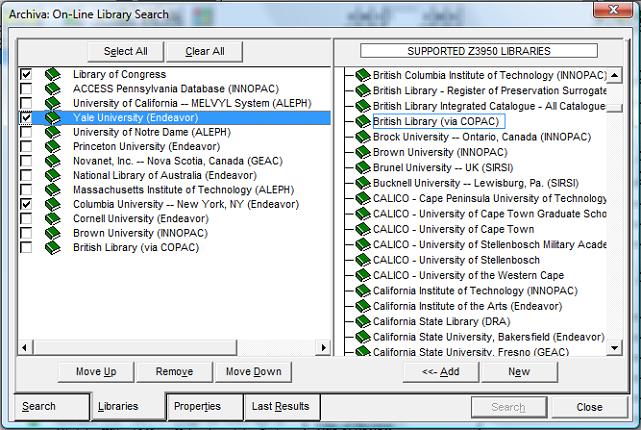The height and width of the screenshot is (430, 641).
Task: Uncheck the Columbia University checkbox
Action: pyautogui.click(x=26, y=204)
